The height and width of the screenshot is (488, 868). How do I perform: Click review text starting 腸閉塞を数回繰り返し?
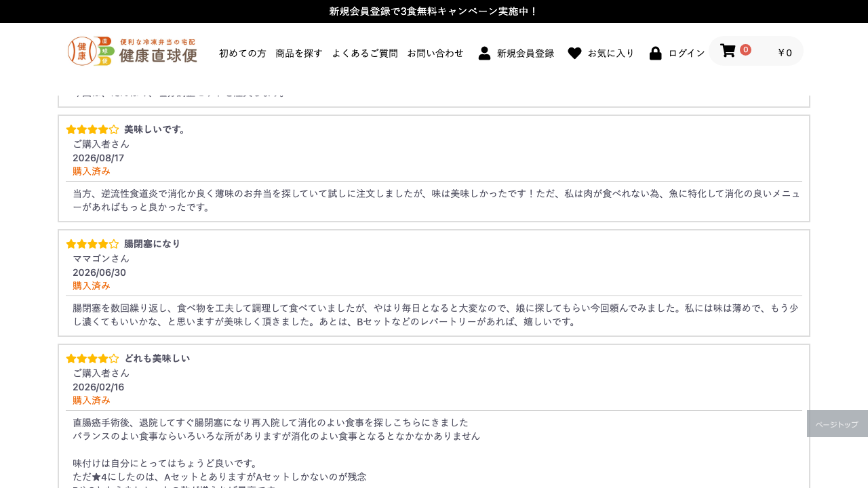click(x=435, y=314)
